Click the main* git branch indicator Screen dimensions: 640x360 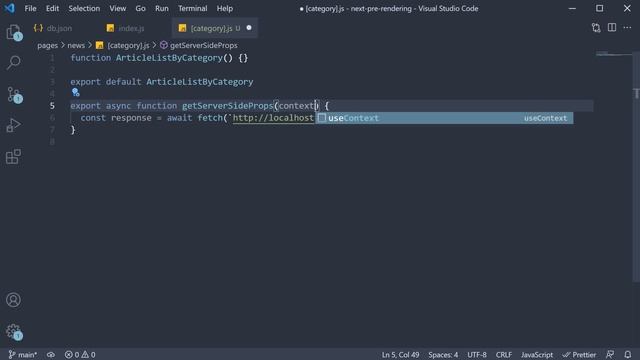pyautogui.click(x=23, y=355)
